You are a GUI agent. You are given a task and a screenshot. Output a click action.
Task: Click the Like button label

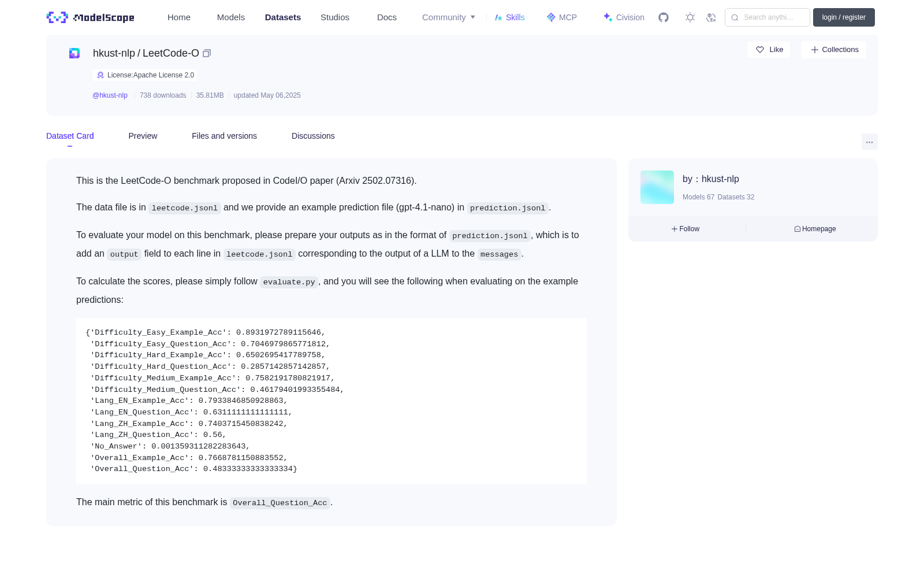(776, 50)
